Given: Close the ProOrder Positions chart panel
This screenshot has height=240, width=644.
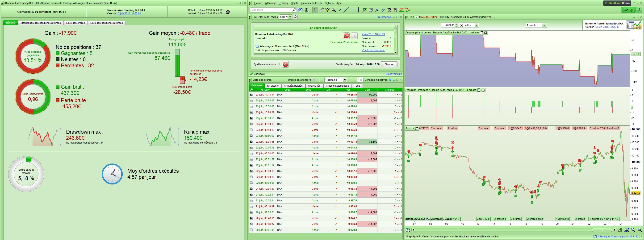Looking at the screenshot, I should point(483,90).
